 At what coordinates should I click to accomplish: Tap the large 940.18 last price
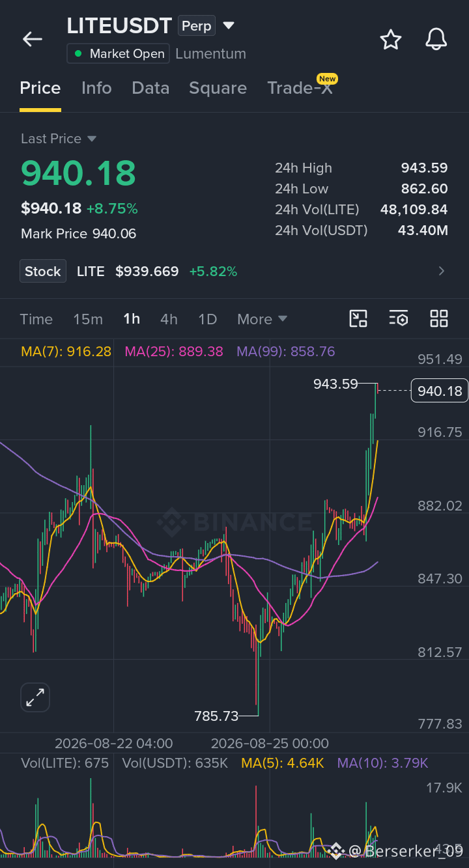[x=79, y=173]
